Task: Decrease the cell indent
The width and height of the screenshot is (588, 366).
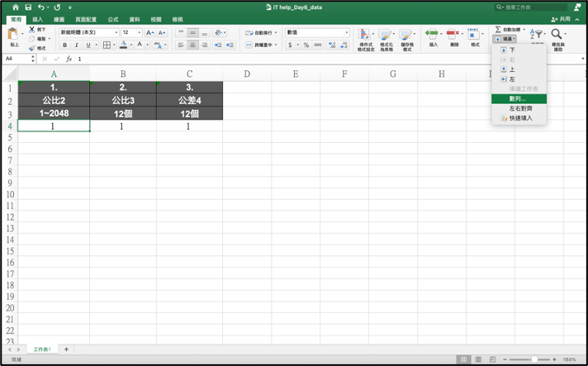Action: click(217, 45)
